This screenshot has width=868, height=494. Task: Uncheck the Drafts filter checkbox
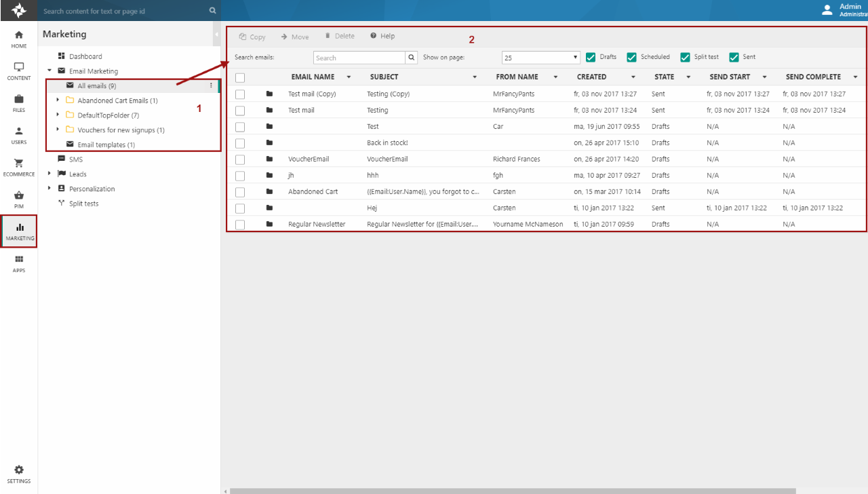591,58
